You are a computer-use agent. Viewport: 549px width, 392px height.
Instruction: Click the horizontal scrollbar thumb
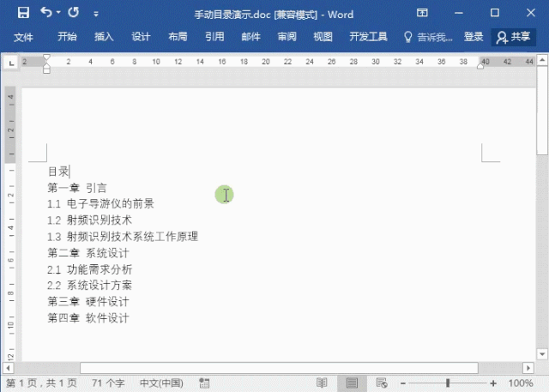click(x=279, y=368)
